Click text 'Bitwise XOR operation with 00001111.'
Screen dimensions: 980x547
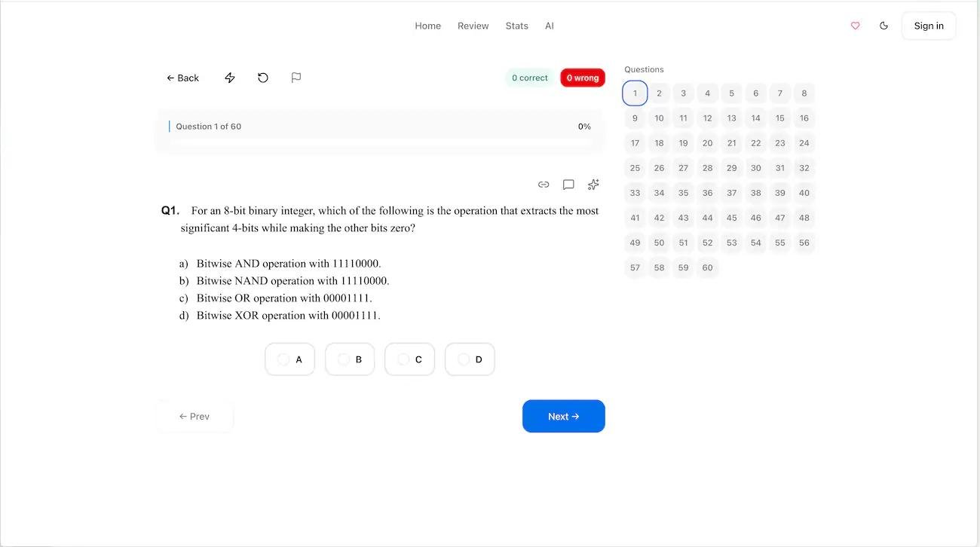point(289,316)
